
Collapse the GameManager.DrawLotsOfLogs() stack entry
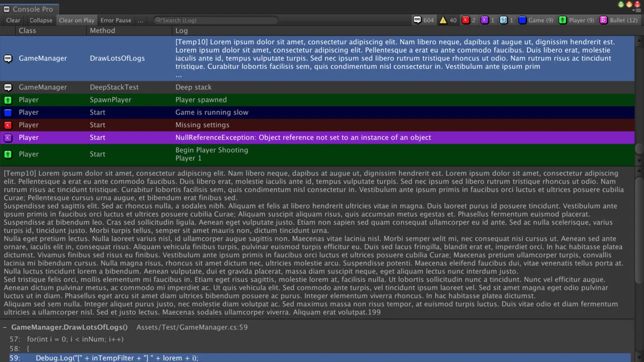click(5, 327)
